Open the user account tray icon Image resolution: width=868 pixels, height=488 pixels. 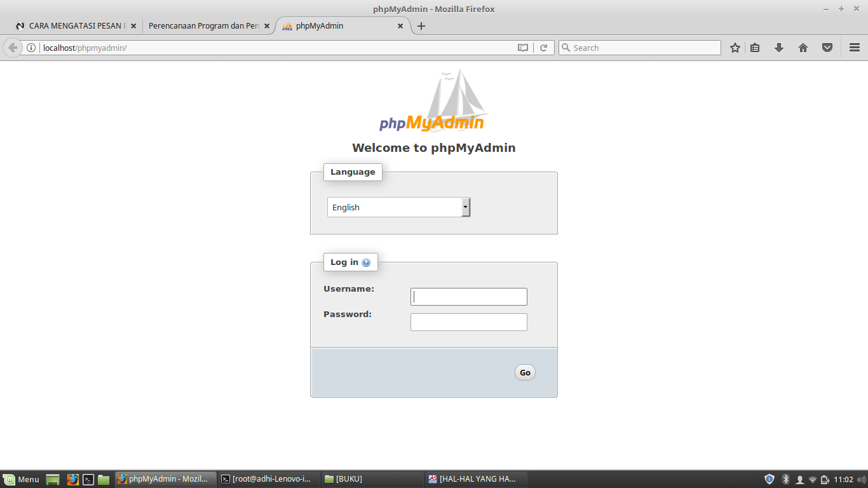coord(800,479)
